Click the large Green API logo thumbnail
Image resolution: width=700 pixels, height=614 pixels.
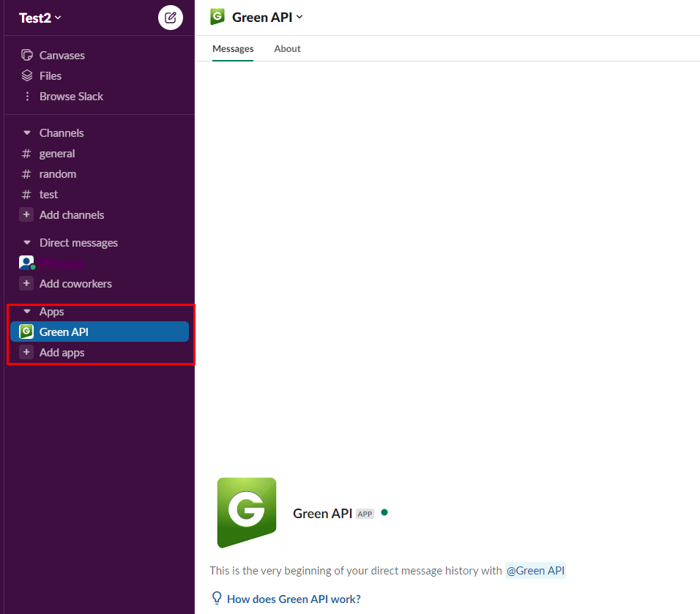click(x=247, y=513)
